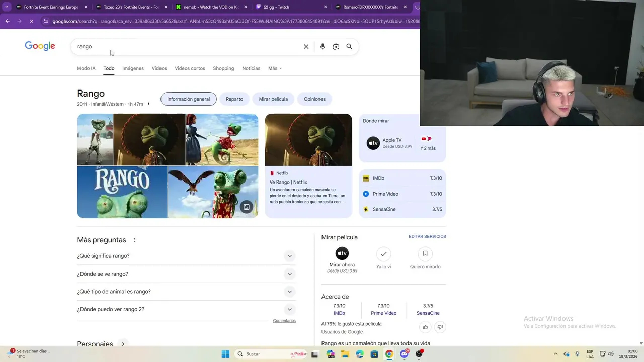Switch to Imágenes tab
This screenshot has width=644, height=362.
point(133,68)
